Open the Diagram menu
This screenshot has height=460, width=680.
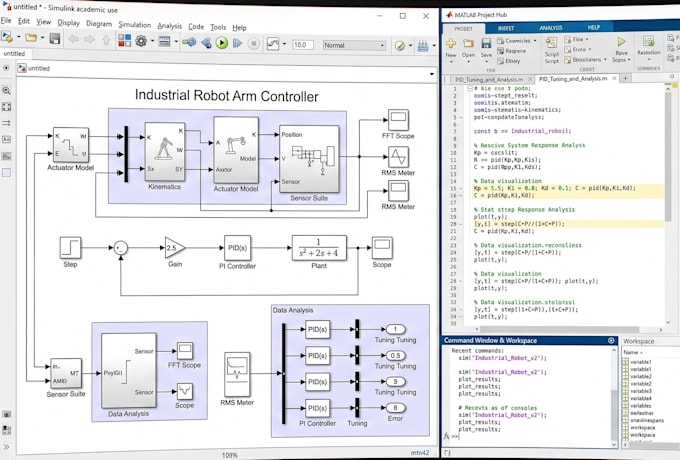coord(99,24)
